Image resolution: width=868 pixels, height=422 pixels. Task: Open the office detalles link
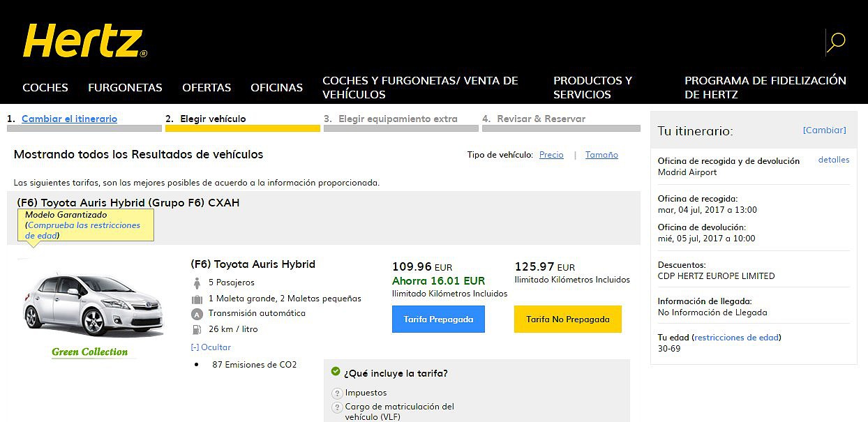click(834, 160)
